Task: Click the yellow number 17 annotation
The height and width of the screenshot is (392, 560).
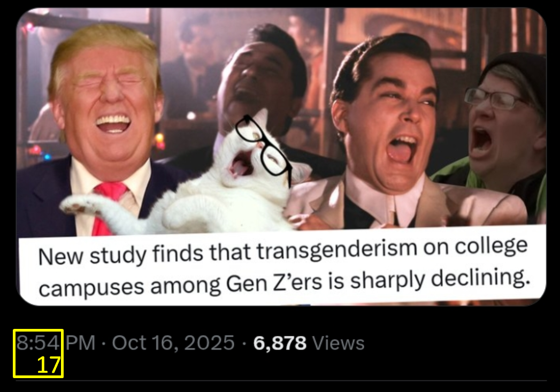Action: (x=49, y=365)
